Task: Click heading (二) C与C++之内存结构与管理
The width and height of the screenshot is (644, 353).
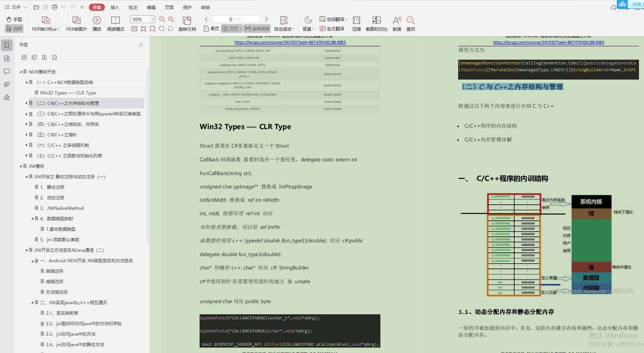Action: coord(512,87)
